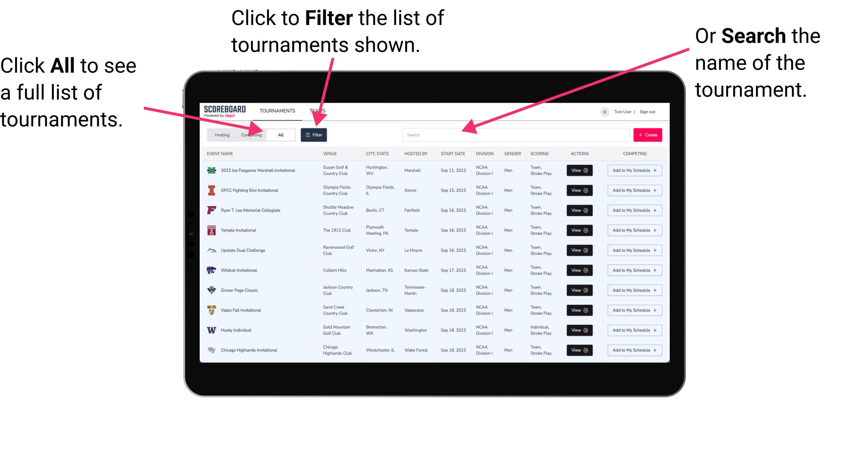
Task: Select the TEAMS navigation tab
Action: (x=319, y=110)
